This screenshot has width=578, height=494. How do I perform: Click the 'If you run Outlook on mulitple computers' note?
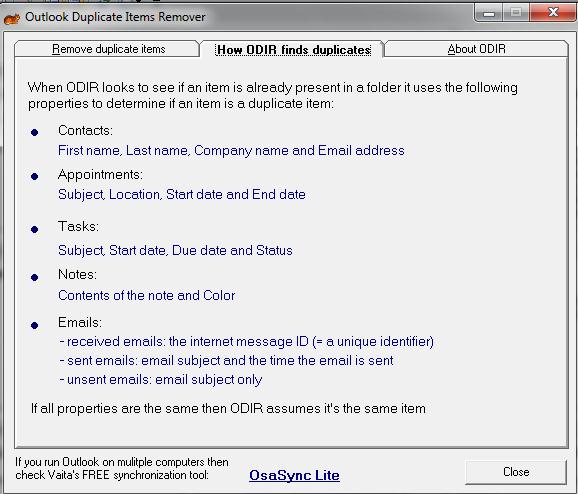click(122, 469)
